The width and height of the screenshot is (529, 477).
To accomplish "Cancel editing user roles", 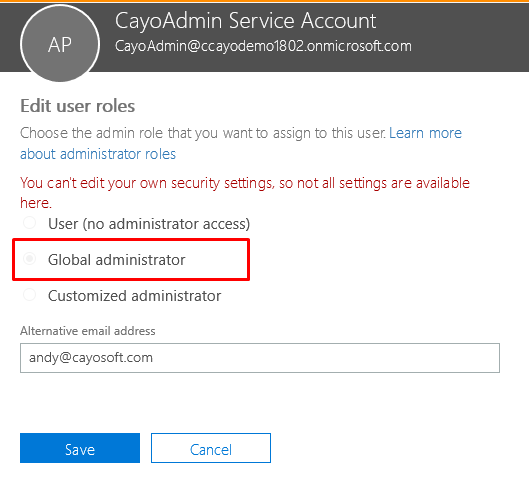I will tap(211, 448).
